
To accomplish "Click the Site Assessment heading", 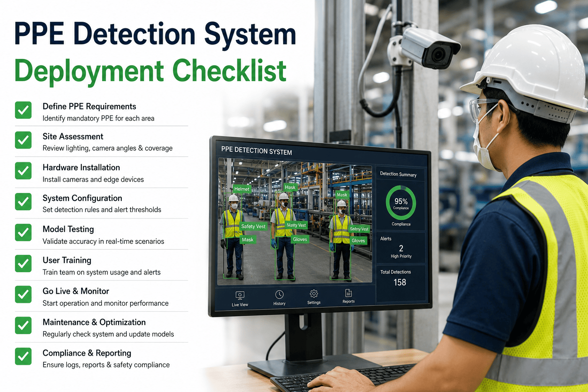I will coord(73,136).
